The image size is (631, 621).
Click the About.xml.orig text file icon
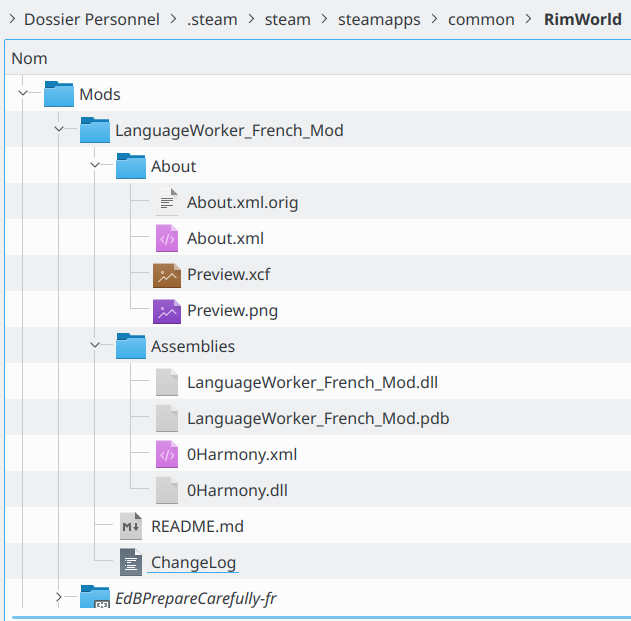tap(167, 202)
